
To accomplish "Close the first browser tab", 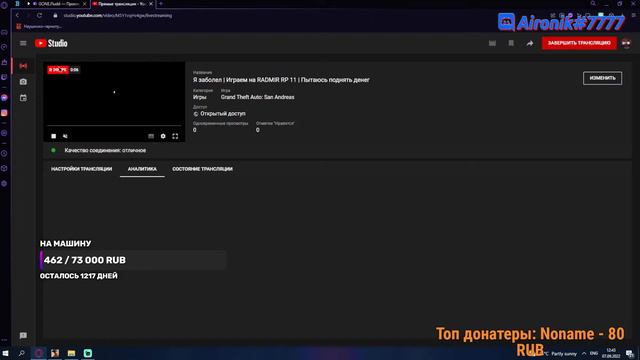I will point(84,4).
